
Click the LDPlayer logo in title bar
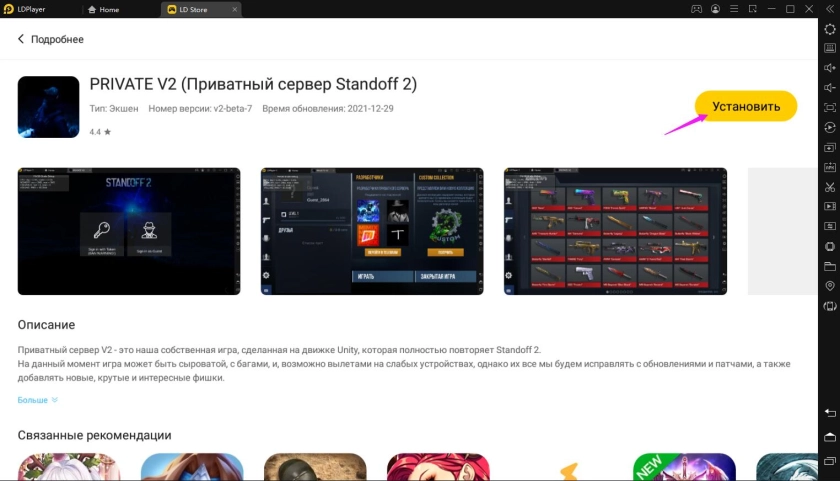click(x=9, y=9)
